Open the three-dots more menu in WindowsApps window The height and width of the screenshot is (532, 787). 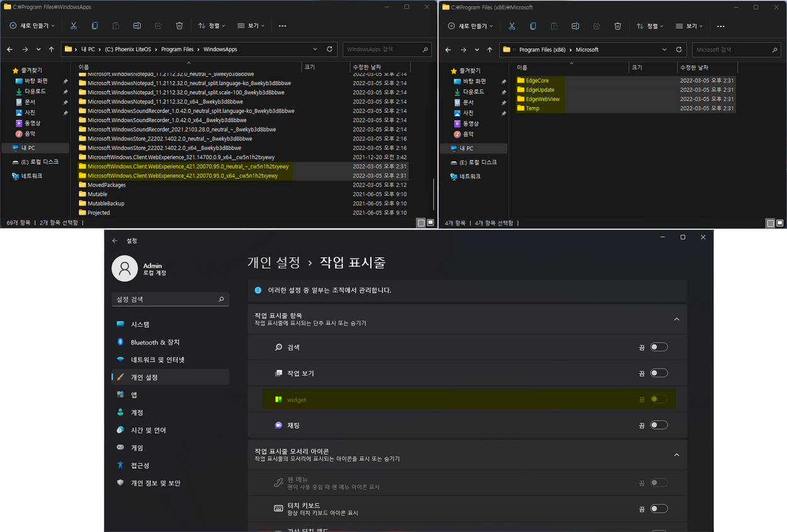[x=282, y=26]
